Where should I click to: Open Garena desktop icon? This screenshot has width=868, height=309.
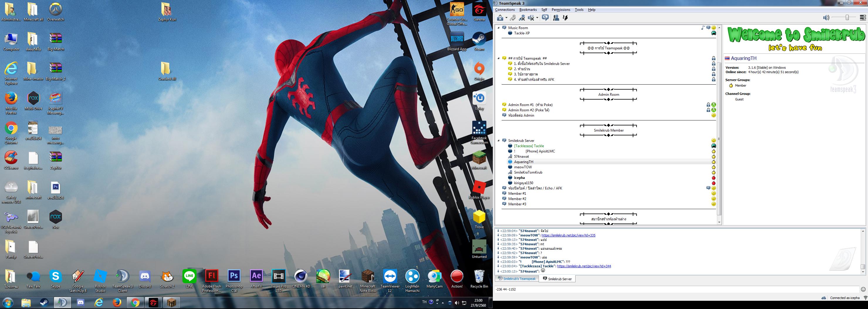pos(479,12)
